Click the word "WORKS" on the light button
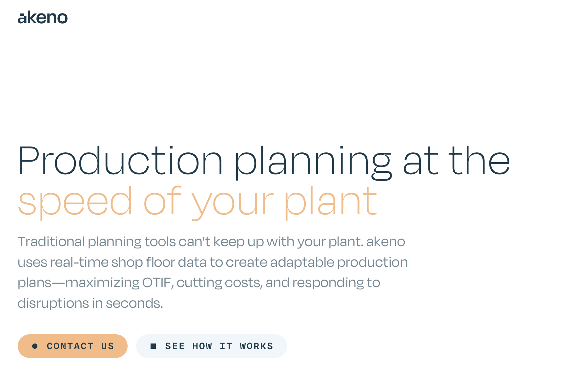Image resolution: width=574 pixels, height=392 pixels. coord(256,346)
